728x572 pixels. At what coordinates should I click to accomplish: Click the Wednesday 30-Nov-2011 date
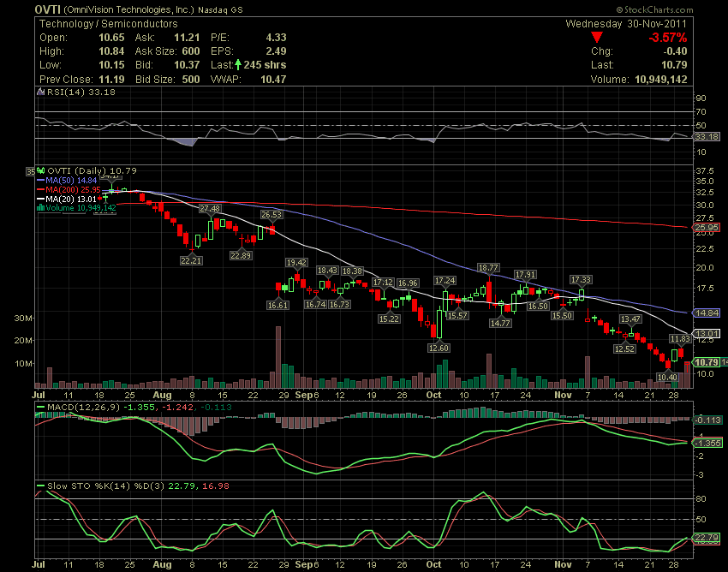click(626, 24)
